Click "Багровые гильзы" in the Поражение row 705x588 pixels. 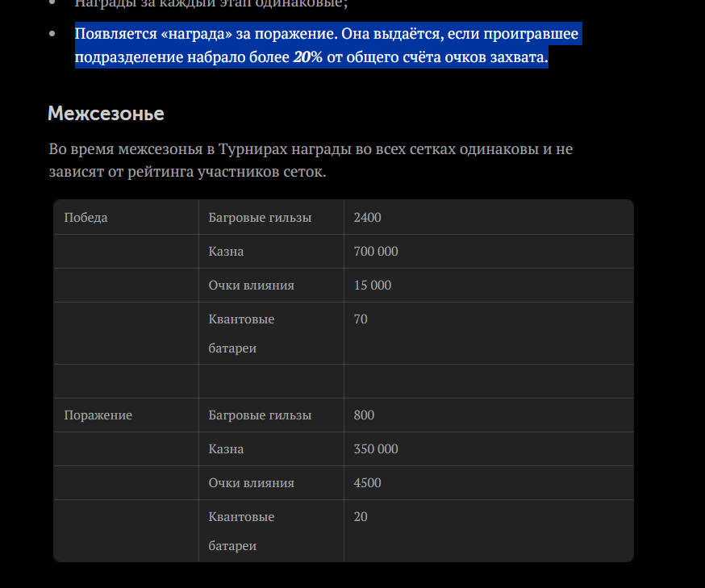tap(260, 415)
